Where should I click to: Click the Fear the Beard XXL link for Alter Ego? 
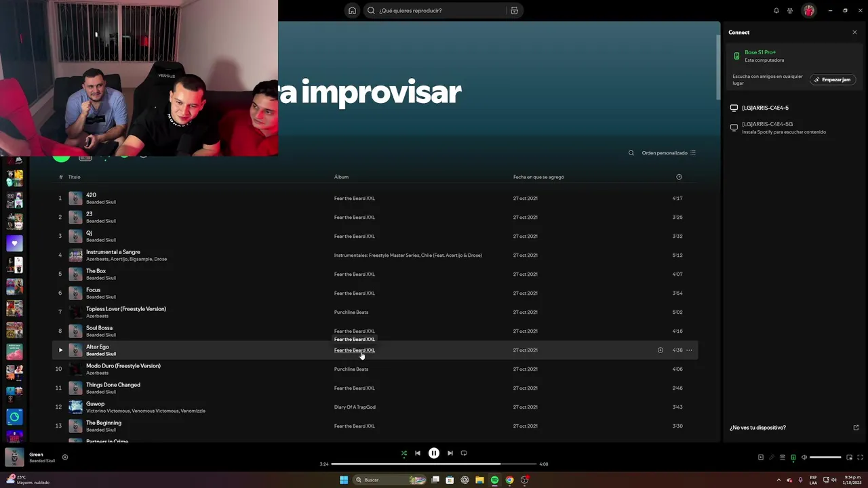[355, 350]
